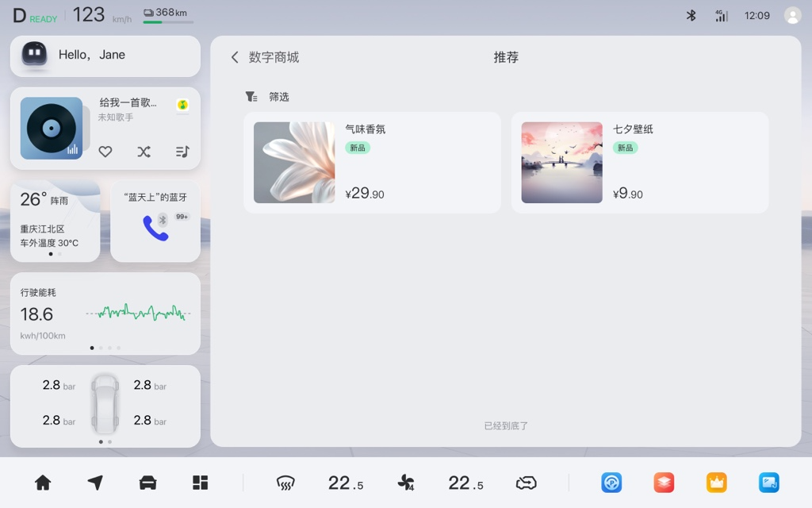Open the user profile avatar
812x508 pixels.
792,16
